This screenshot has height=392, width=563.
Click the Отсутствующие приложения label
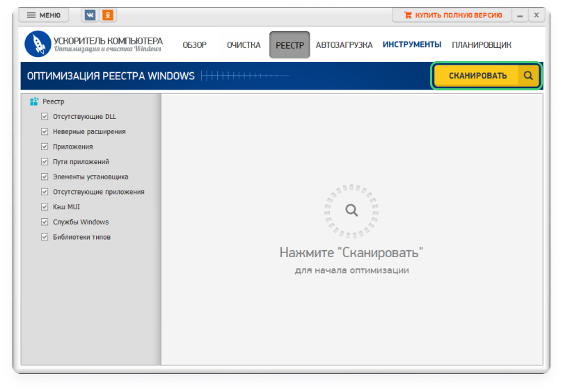click(x=99, y=192)
